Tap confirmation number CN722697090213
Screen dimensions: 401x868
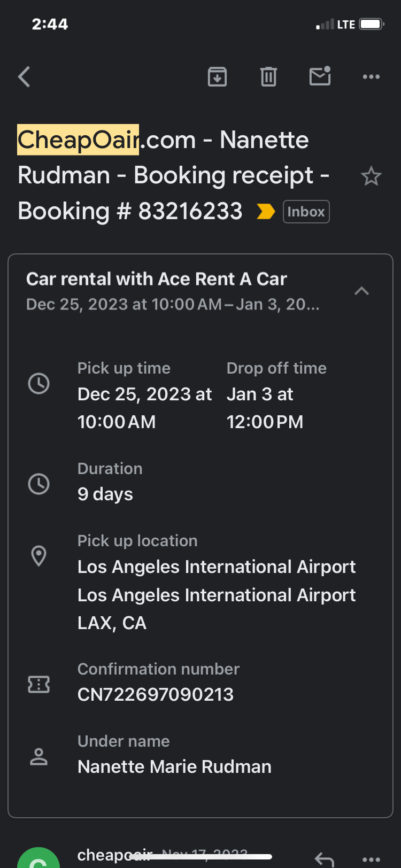coord(156,694)
